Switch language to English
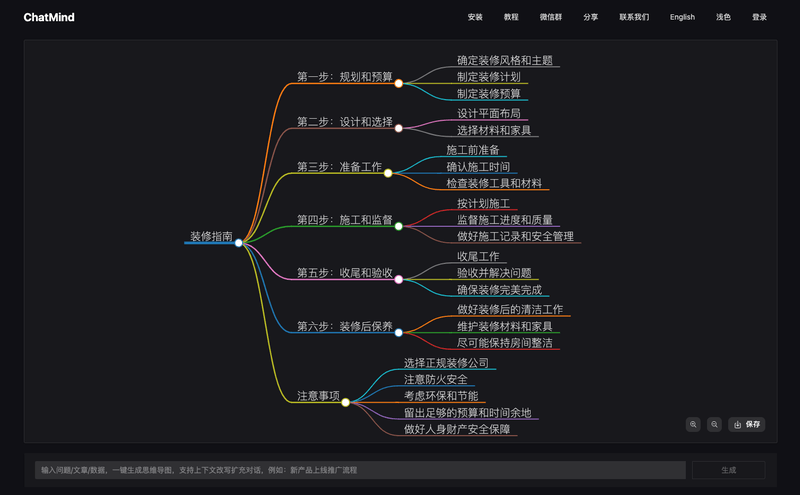800x495 pixels. (x=682, y=17)
